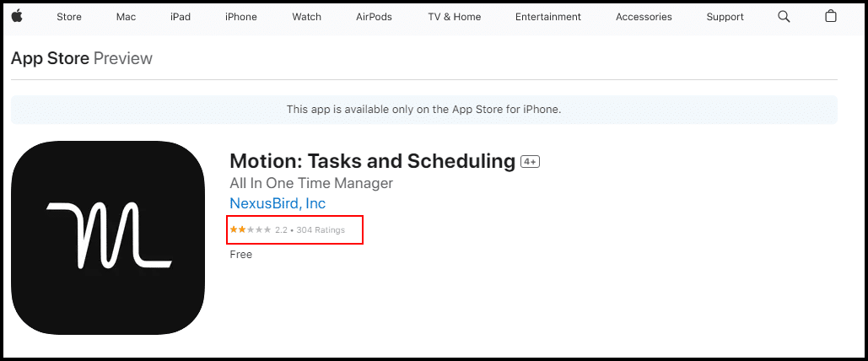This screenshot has width=868, height=361.
Task: Go to the iPhone section
Action: tap(240, 17)
